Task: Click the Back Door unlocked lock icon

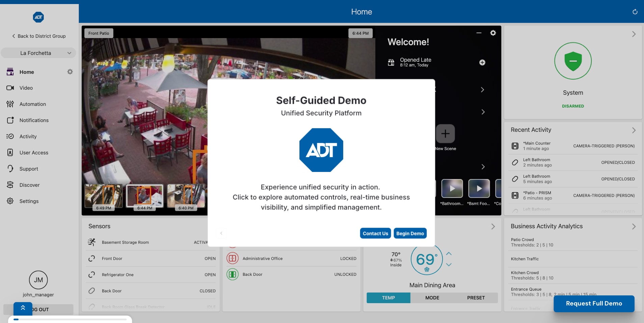Action: [232, 274]
